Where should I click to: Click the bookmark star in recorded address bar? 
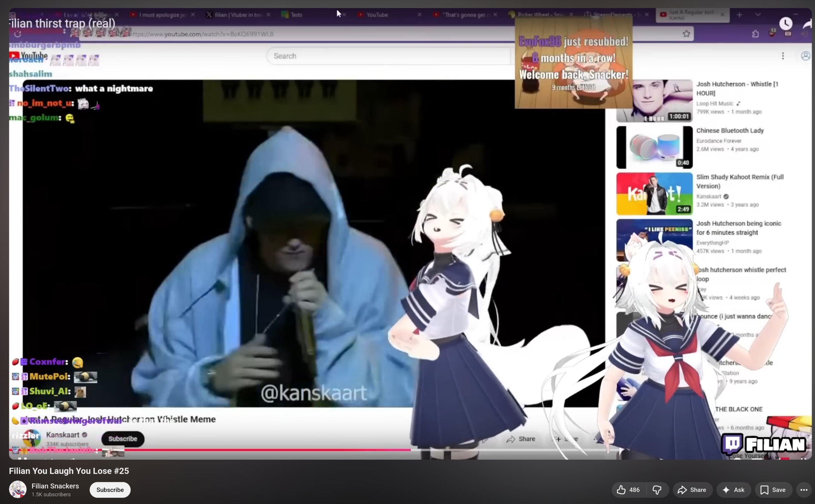click(686, 34)
